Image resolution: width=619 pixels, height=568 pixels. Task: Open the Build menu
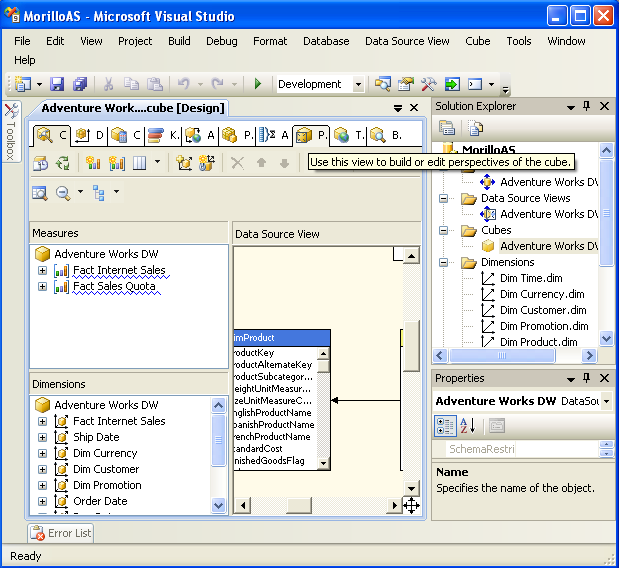tap(179, 41)
